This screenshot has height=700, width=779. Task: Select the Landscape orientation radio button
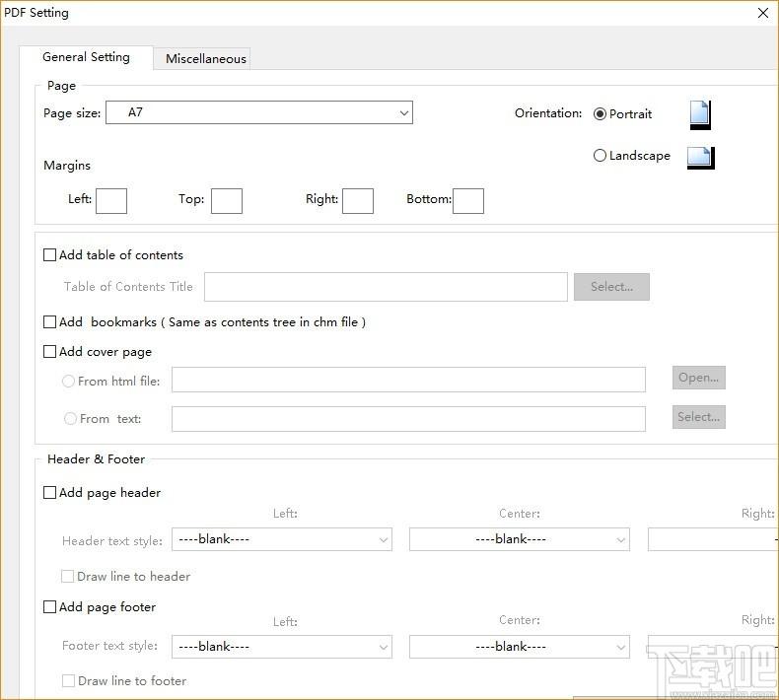pos(601,156)
